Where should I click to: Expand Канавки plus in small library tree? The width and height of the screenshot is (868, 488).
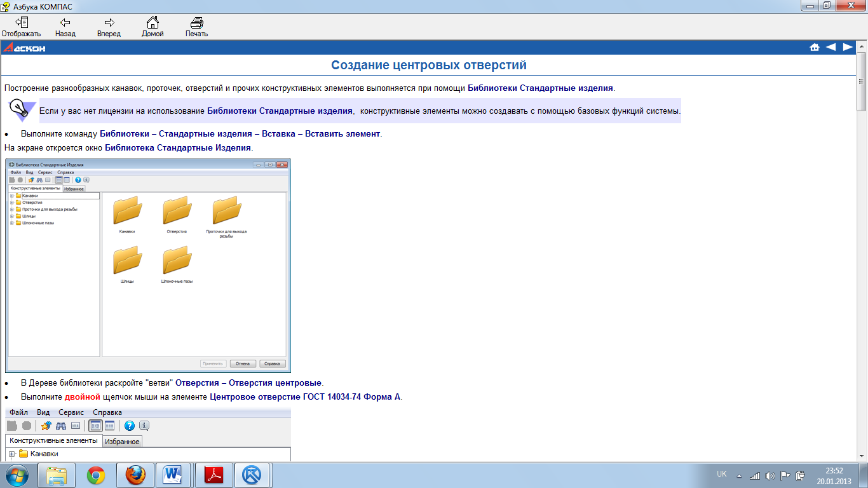(11, 196)
